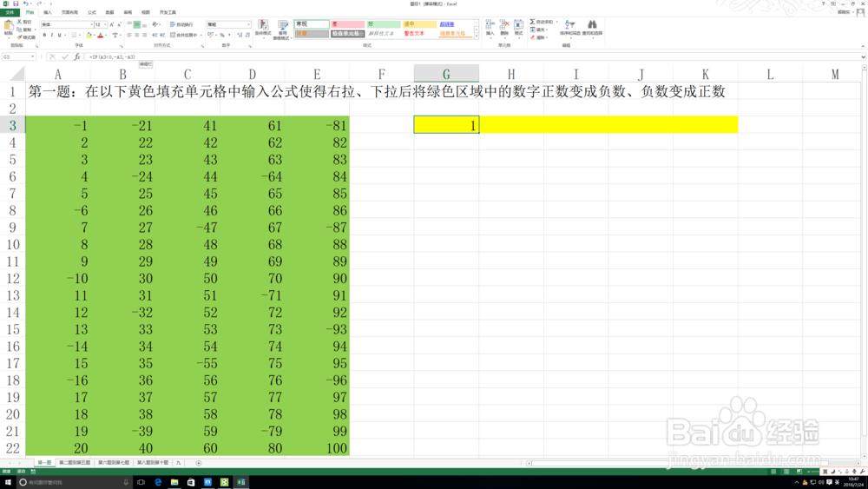
Task: Click the Percent Style icon
Action: point(222,35)
